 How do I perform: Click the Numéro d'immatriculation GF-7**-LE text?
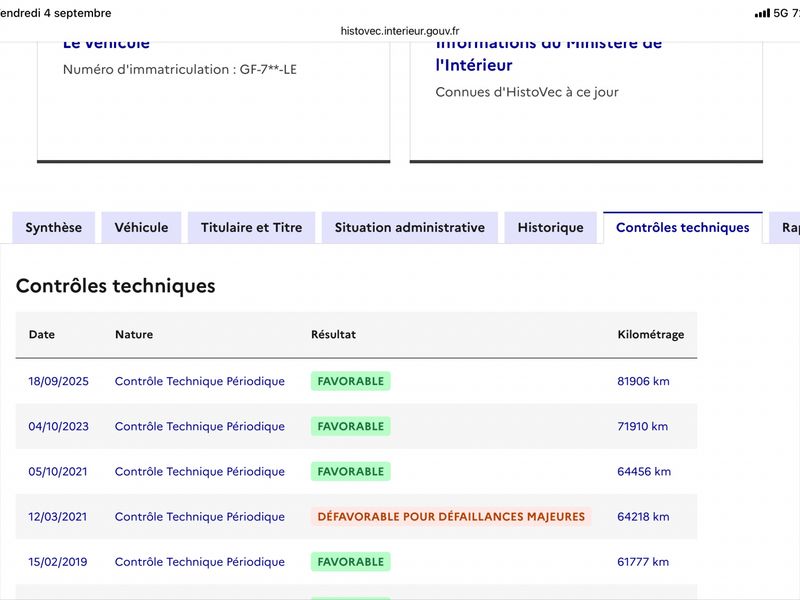[x=180, y=69]
